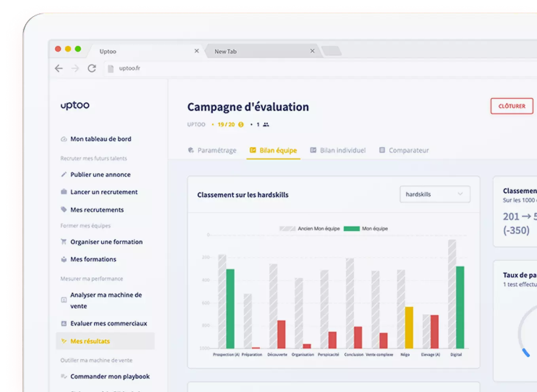Click the uptoo logo in sidebar

point(75,105)
